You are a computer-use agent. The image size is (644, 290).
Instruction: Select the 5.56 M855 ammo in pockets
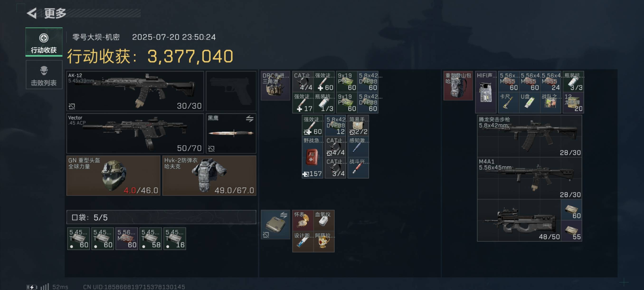[x=127, y=238]
